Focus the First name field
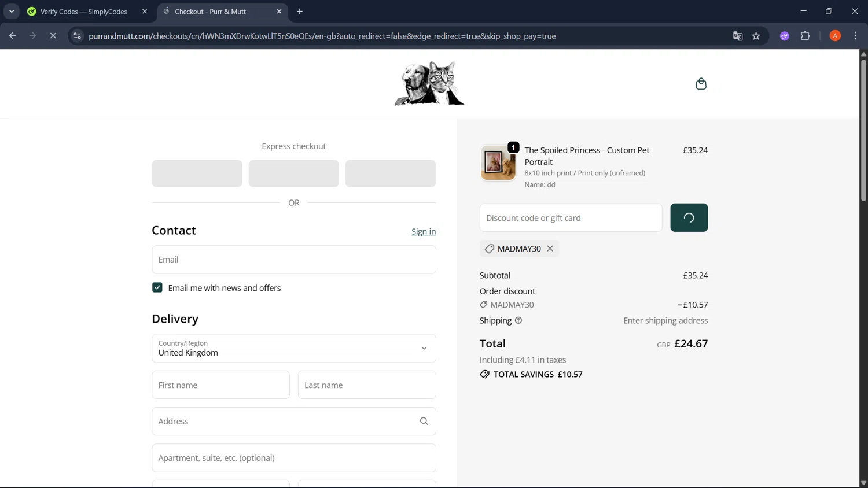The height and width of the screenshot is (488, 868). (x=221, y=385)
